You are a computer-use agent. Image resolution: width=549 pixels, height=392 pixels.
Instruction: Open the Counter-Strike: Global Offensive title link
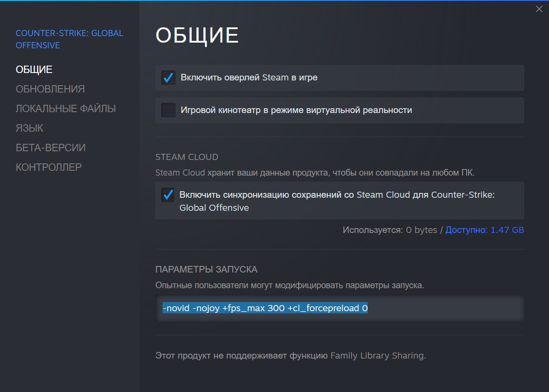click(x=70, y=39)
